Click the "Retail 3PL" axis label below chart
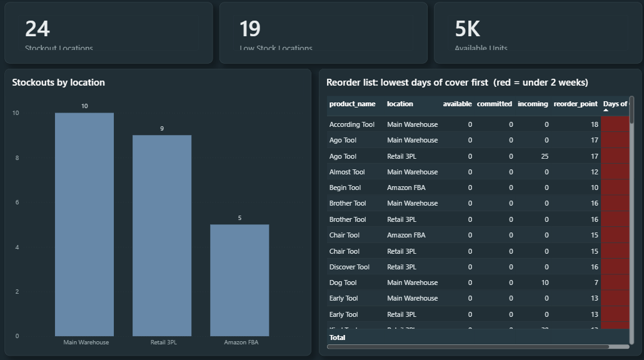 [163, 342]
